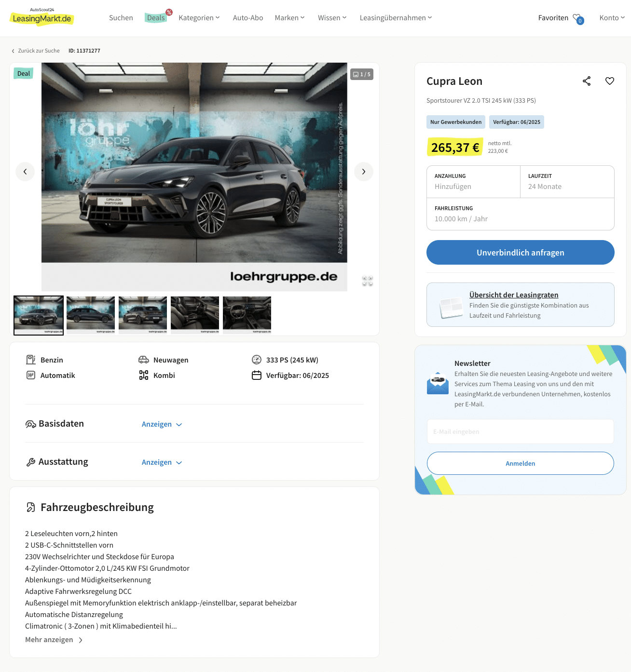Image resolution: width=631 pixels, height=672 pixels.
Task: Focus the newsletter E-Mail eingeben field
Action: click(x=521, y=431)
